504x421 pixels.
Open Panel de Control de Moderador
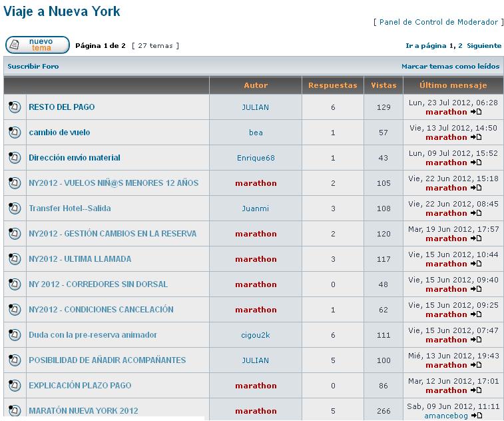click(x=438, y=22)
